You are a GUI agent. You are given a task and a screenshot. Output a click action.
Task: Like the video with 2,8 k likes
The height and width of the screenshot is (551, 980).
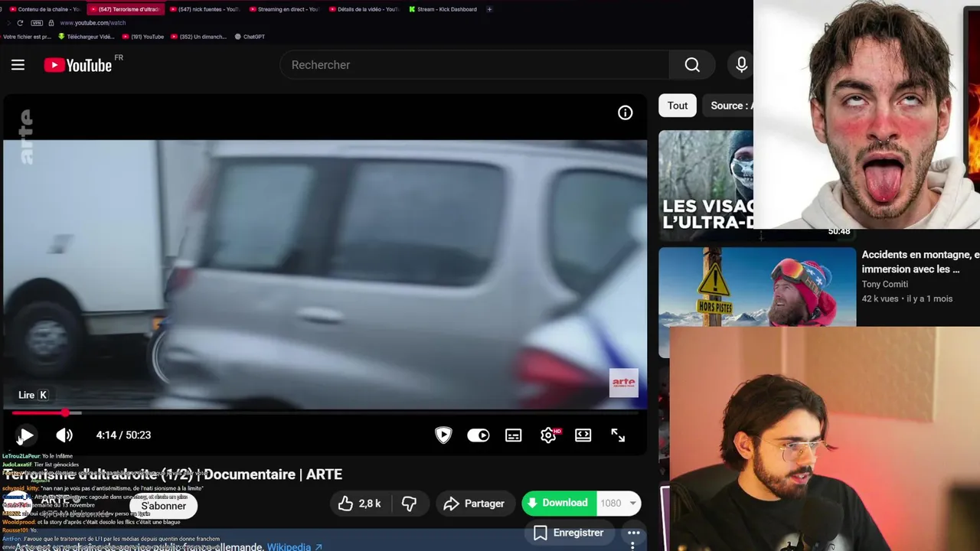(360, 504)
